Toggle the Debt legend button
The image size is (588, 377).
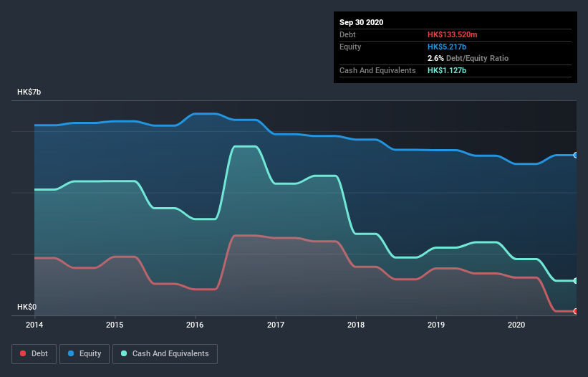(34, 354)
